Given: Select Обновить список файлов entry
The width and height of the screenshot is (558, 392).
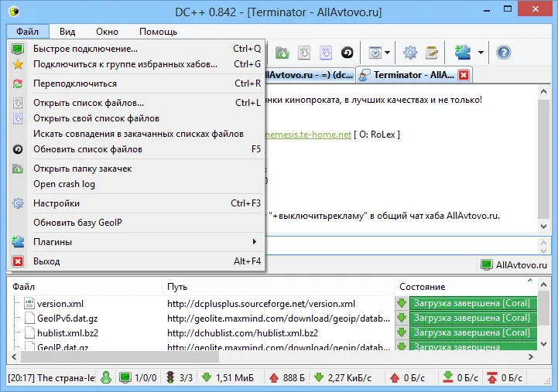Looking at the screenshot, I should tap(135, 149).
